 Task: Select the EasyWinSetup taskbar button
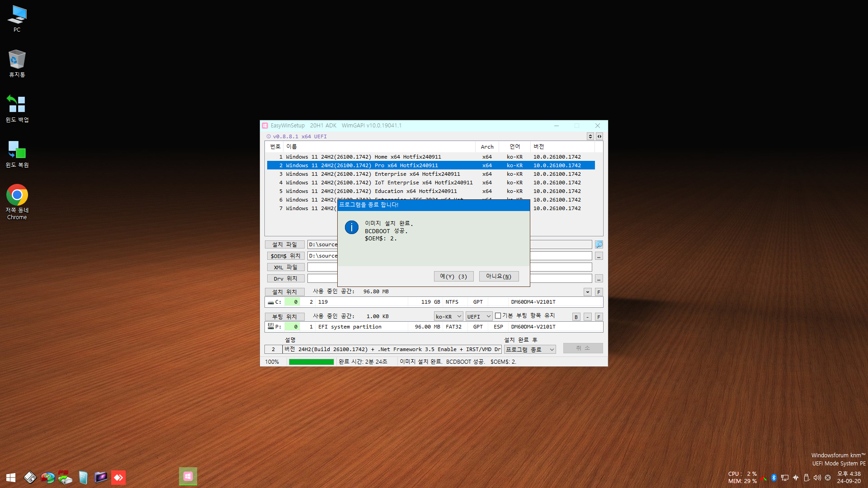point(188,476)
